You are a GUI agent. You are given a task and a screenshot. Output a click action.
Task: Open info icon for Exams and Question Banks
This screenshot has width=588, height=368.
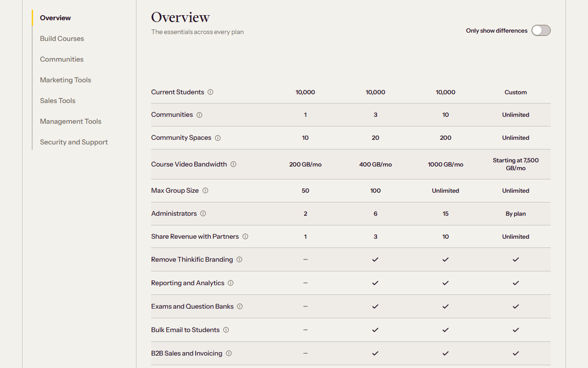click(x=240, y=306)
